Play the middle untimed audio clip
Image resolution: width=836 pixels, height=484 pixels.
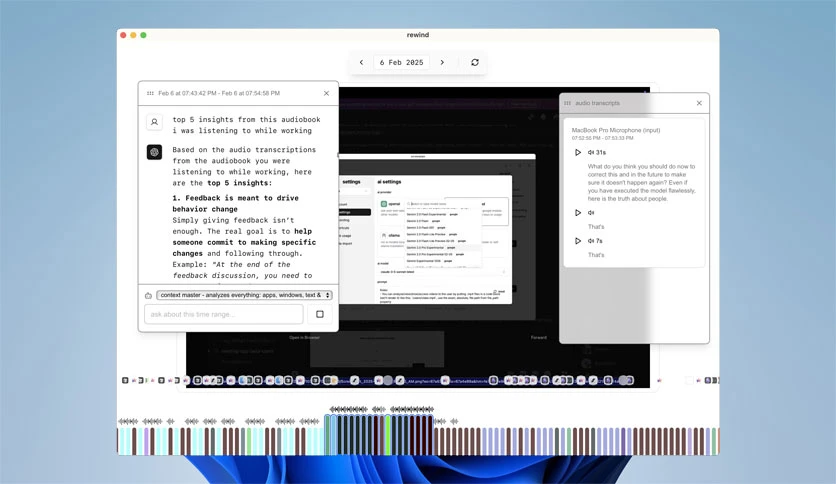[x=578, y=213]
